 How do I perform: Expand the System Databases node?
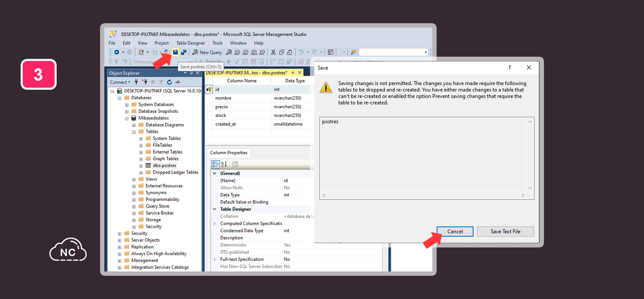(127, 105)
